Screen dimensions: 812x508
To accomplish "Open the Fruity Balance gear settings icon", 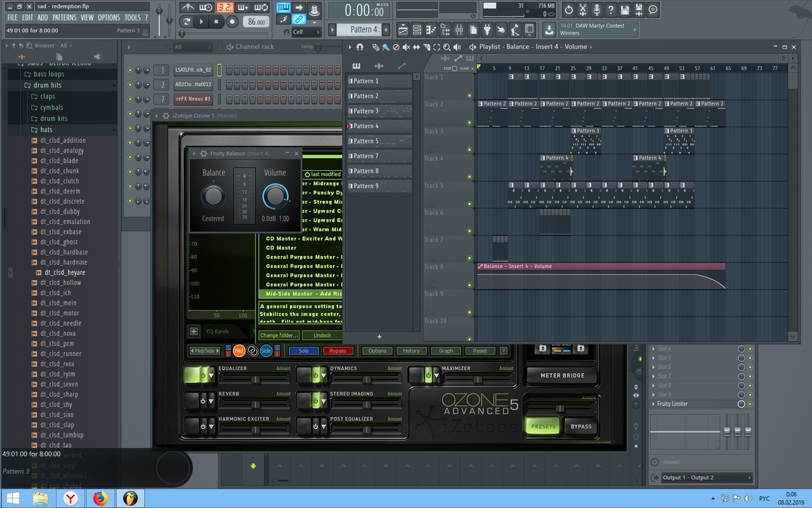I will pos(204,154).
